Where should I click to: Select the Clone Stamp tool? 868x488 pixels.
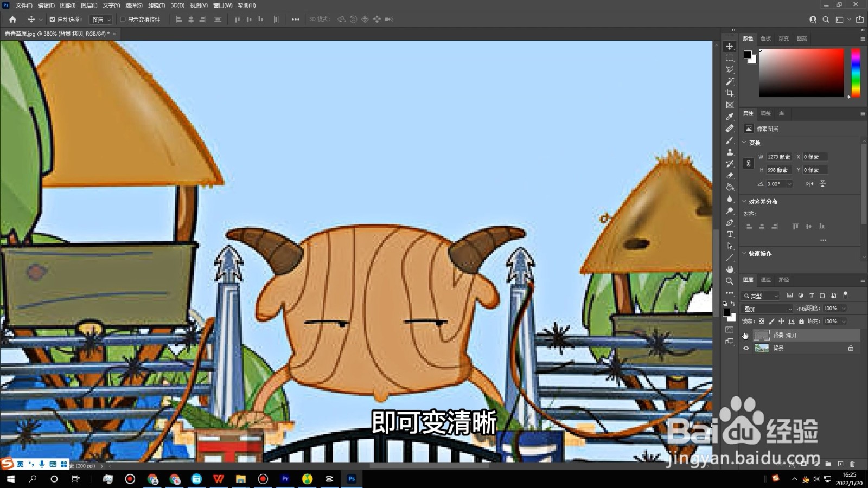coord(730,152)
